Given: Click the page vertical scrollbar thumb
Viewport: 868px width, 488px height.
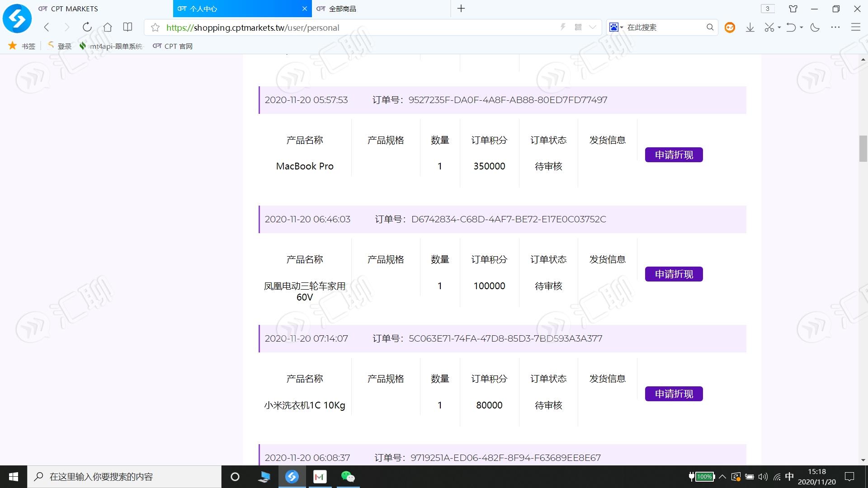Looking at the screenshot, I should tap(863, 148).
